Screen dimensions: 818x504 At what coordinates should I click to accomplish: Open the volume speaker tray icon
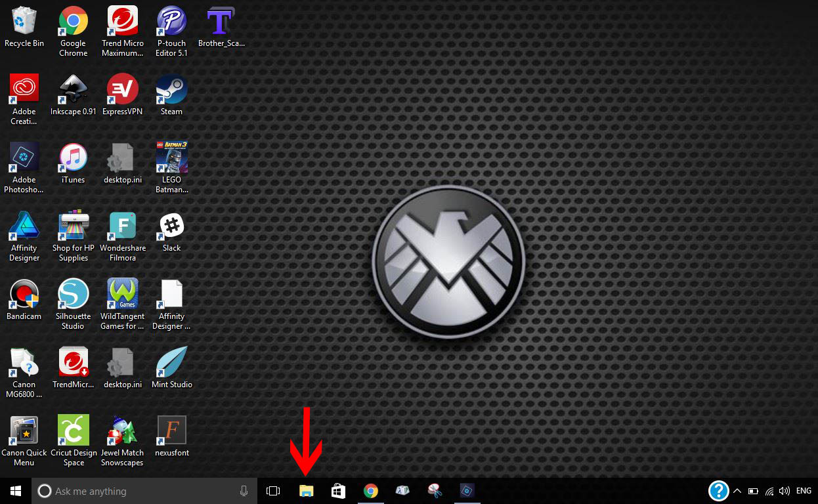pyautogui.click(x=784, y=491)
